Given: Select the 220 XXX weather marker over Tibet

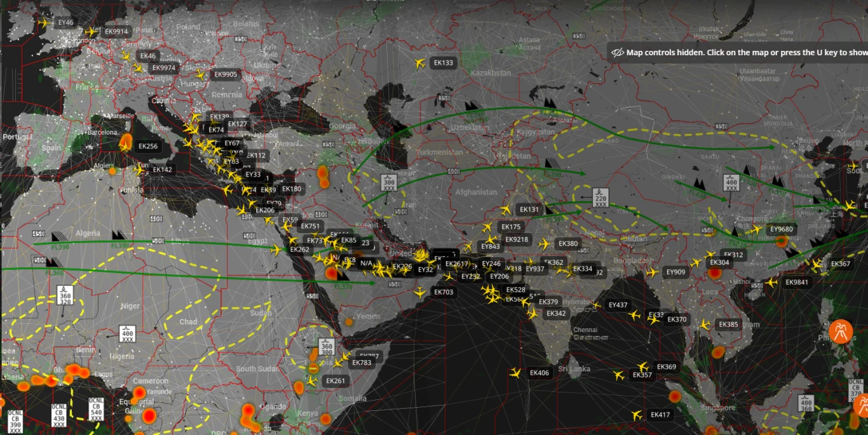Looking at the screenshot, I should tap(600, 197).
